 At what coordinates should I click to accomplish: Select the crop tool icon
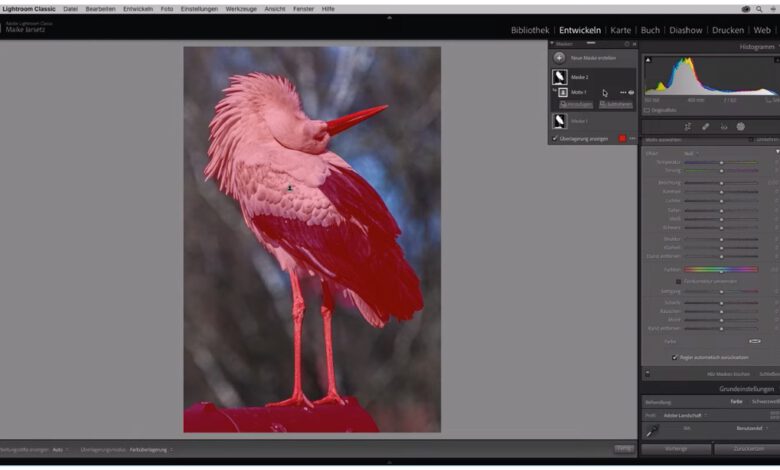tap(688, 127)
